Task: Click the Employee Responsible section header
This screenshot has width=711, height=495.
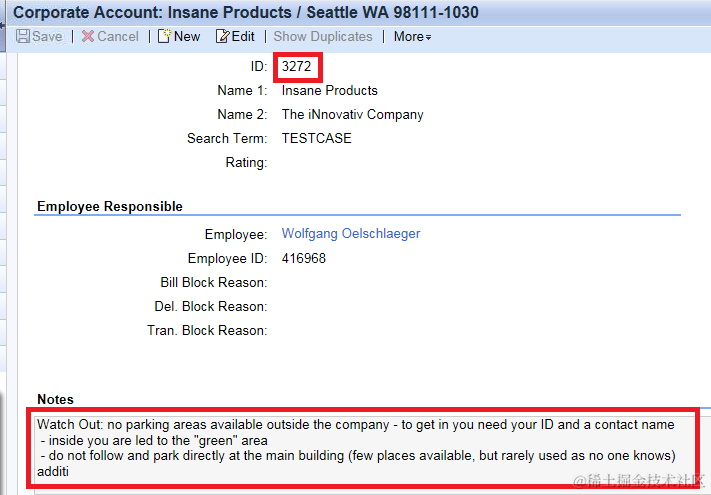Action: [x=110, y=206]
